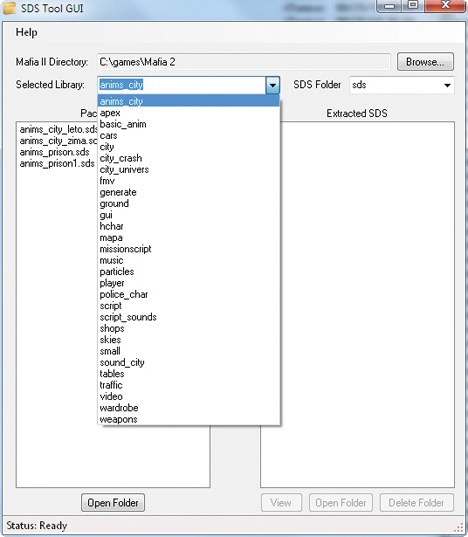Select player in the dropdown list
This screenshot has height=537, width=468.
189,283
